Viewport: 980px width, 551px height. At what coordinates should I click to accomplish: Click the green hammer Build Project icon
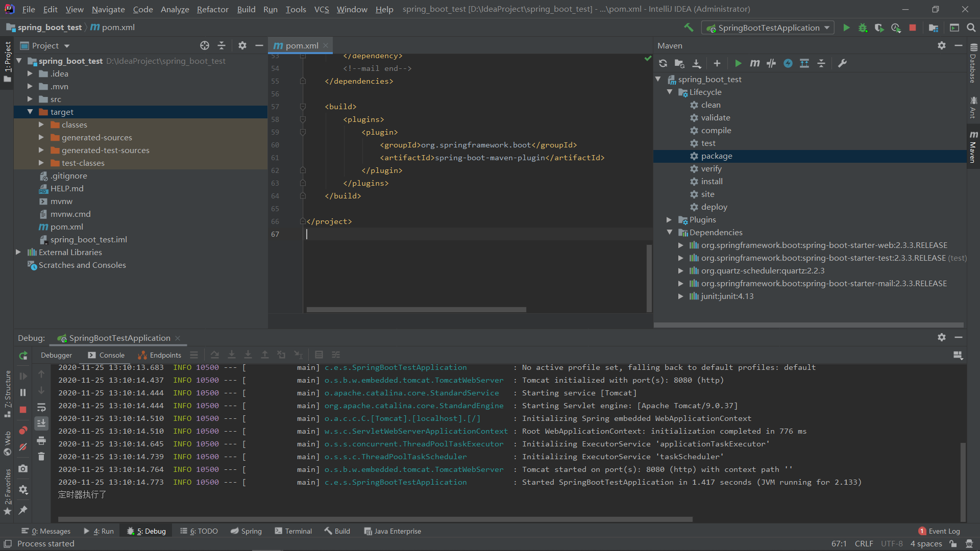coord(689,28)
